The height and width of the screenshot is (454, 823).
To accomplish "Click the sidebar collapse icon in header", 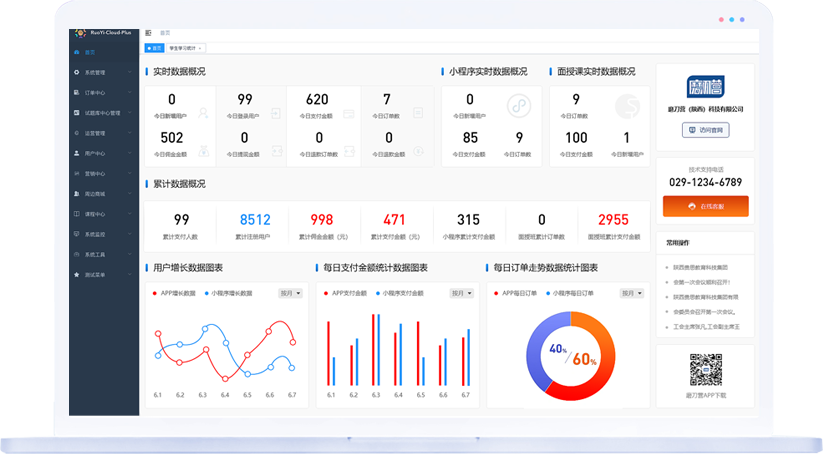I will 149,33.
